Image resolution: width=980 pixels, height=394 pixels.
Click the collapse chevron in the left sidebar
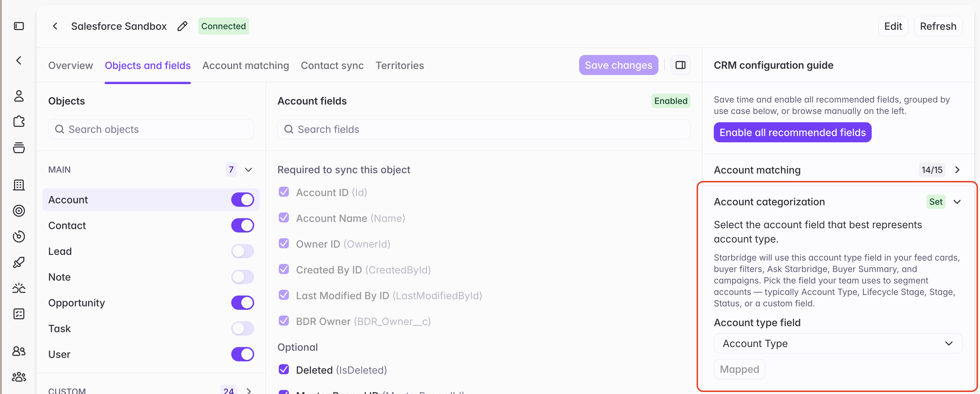pos(19,60)
